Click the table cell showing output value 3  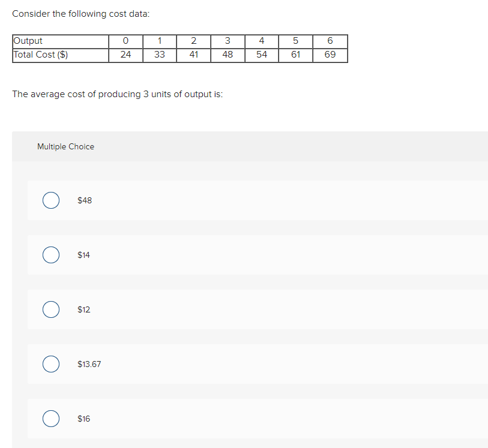click(x=227, y=41)
